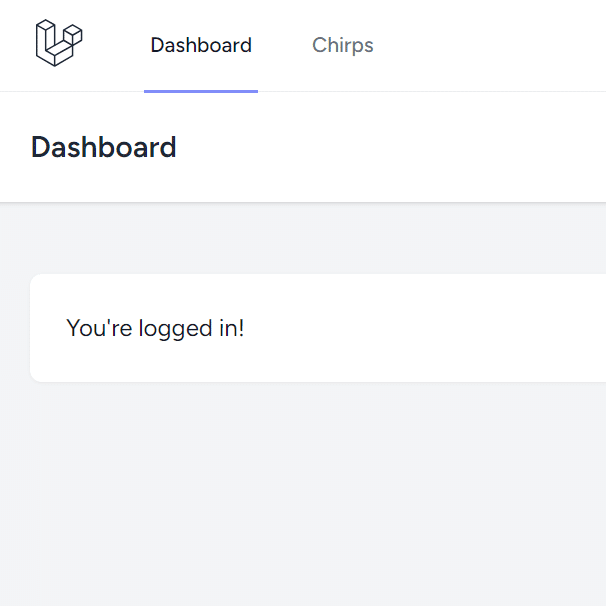606x606 pixels.
Task: Click the L-shaped part of the logo
Action: 50,46
